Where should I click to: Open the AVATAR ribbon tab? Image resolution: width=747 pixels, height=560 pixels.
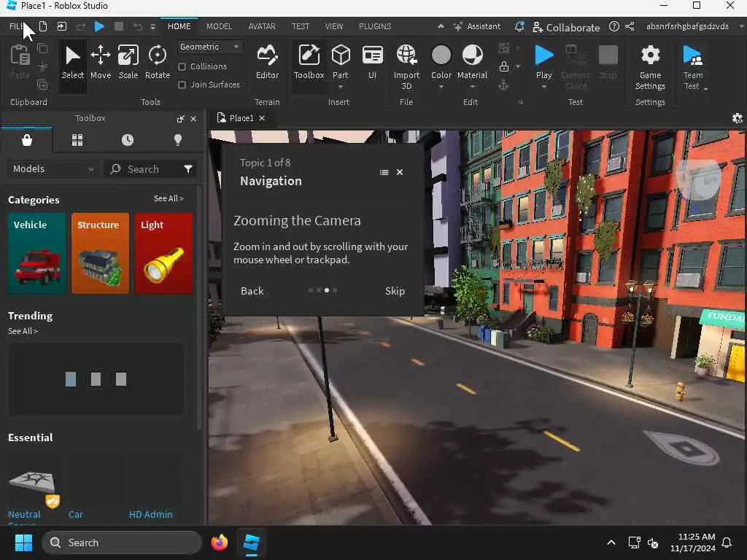tap(262, 27)
